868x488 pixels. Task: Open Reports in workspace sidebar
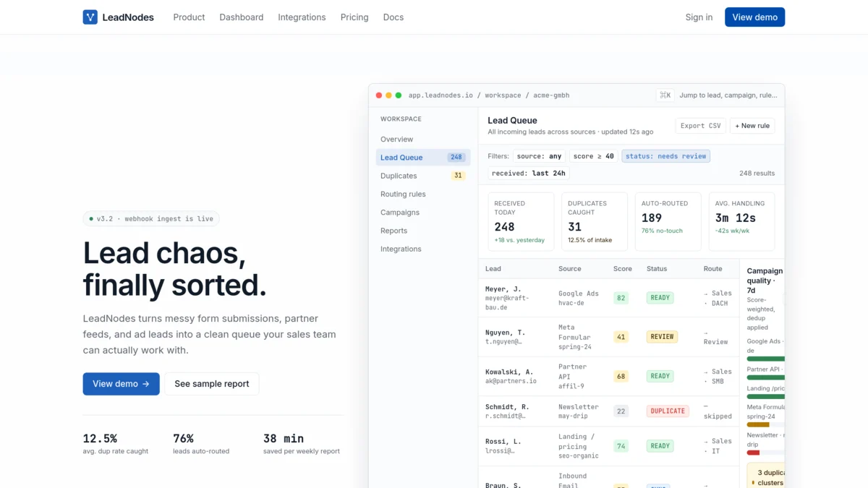[x=423, y=231]
